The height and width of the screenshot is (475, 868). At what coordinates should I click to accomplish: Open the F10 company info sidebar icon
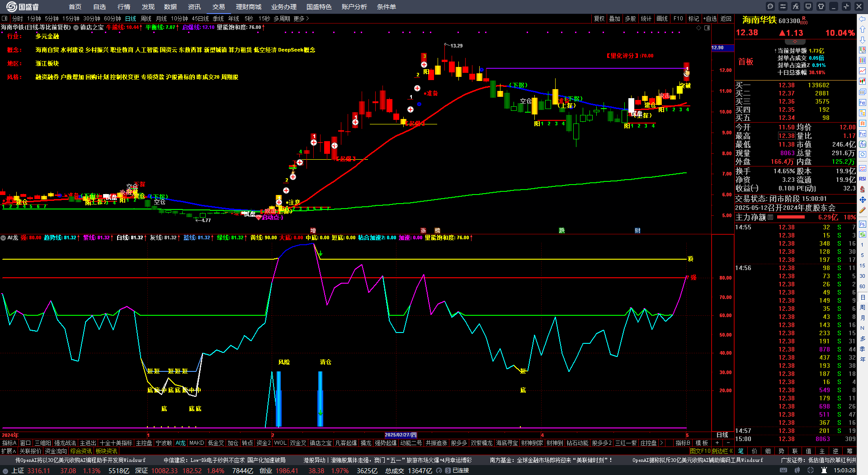click(x=863, y=103)
